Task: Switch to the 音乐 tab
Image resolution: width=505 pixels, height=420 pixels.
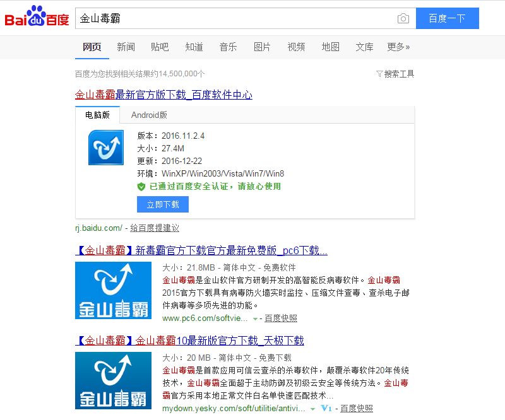Action: [228, 47]
